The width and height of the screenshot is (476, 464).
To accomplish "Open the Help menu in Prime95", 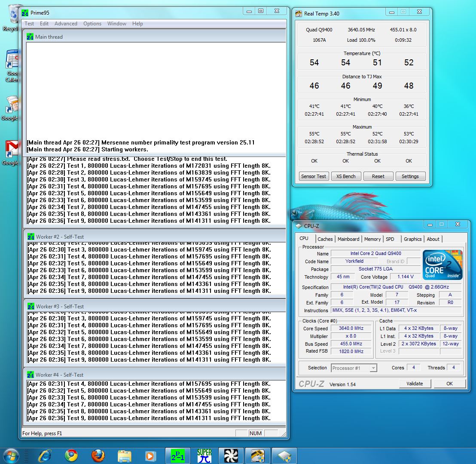I will [x=137, y=23].
